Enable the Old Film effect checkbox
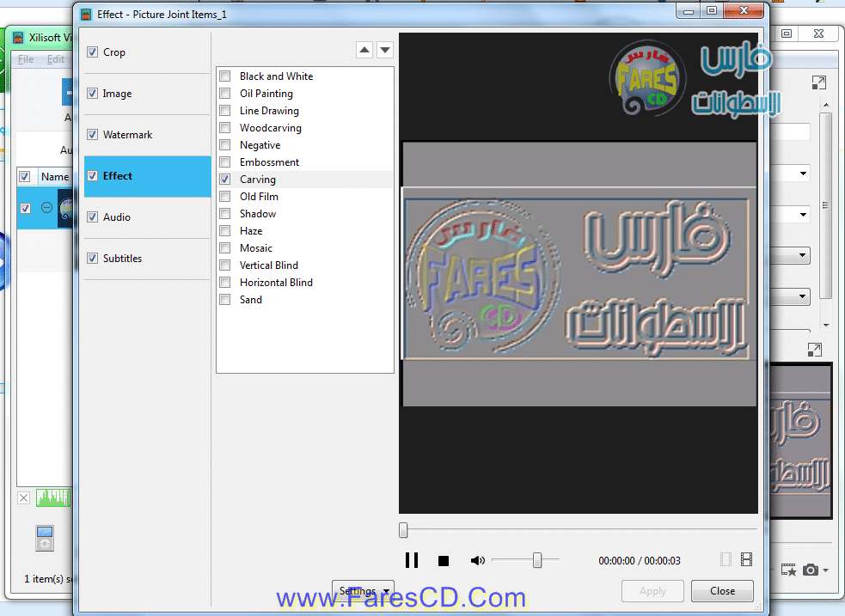The image size is (845, 616). click(225, 197)
